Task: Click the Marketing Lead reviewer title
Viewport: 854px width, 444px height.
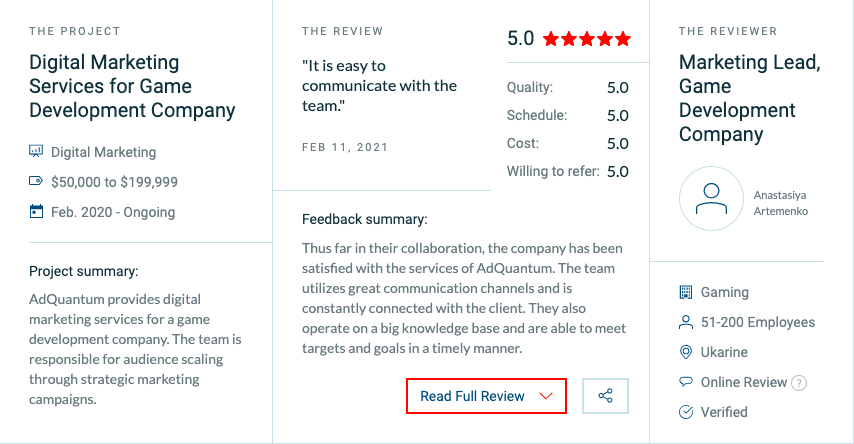Action: point(749,98)
